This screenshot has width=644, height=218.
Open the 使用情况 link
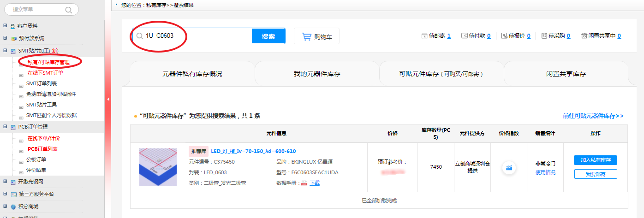(545, 172)
